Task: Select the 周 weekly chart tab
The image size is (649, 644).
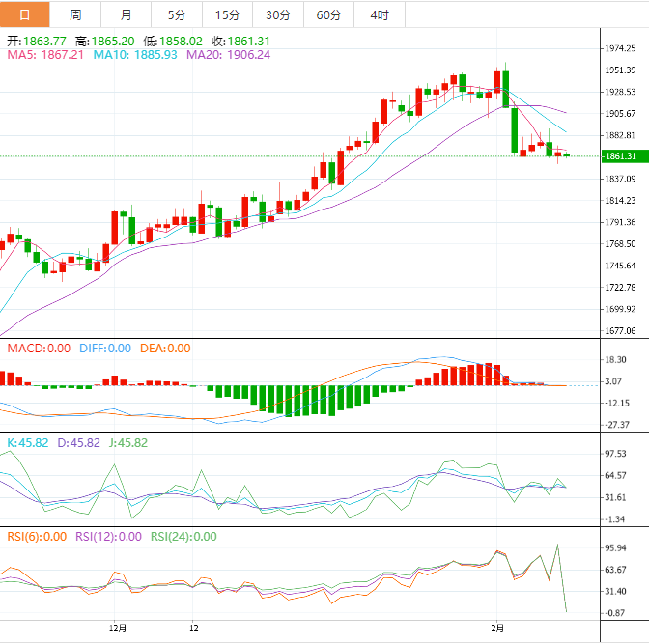Action: (x=75, y=14)
